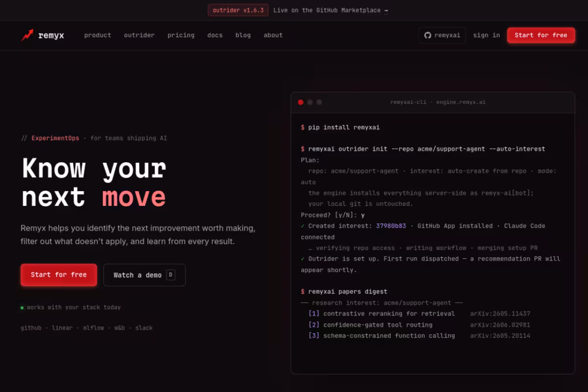Click 'arXiv:2605.20114' reference
Screen dimensions: 588x392
(x=500, y=336)
